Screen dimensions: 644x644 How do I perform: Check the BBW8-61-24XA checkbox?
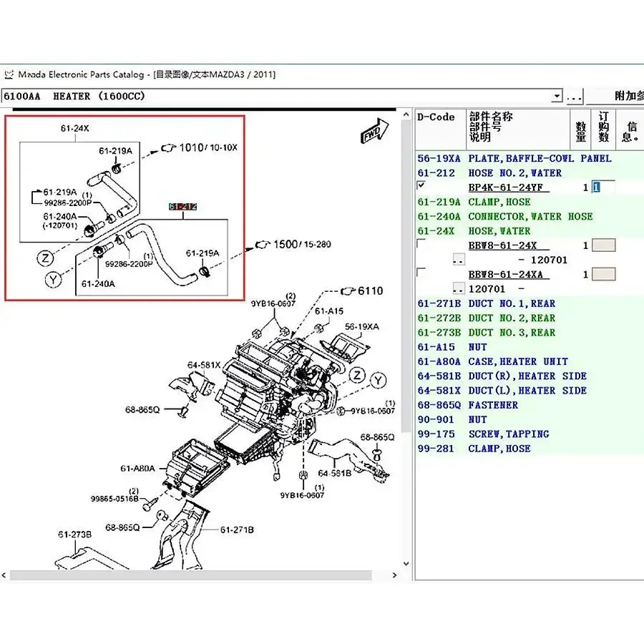[421, 273]
